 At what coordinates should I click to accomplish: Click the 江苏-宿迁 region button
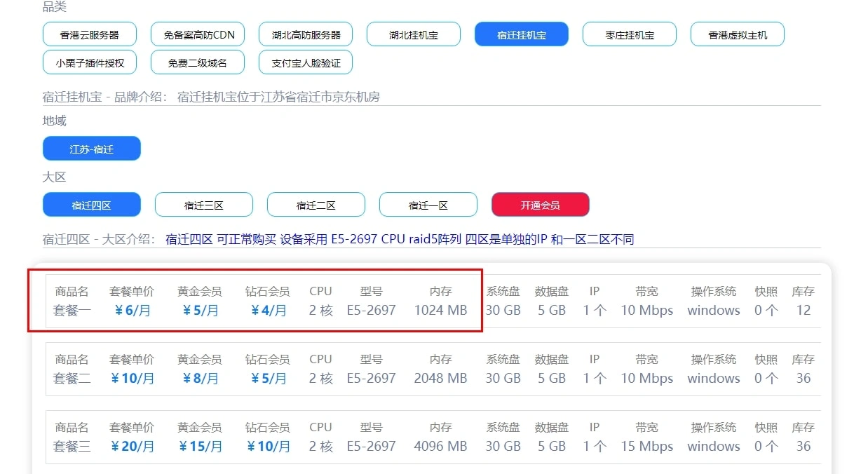coord(92,149)
